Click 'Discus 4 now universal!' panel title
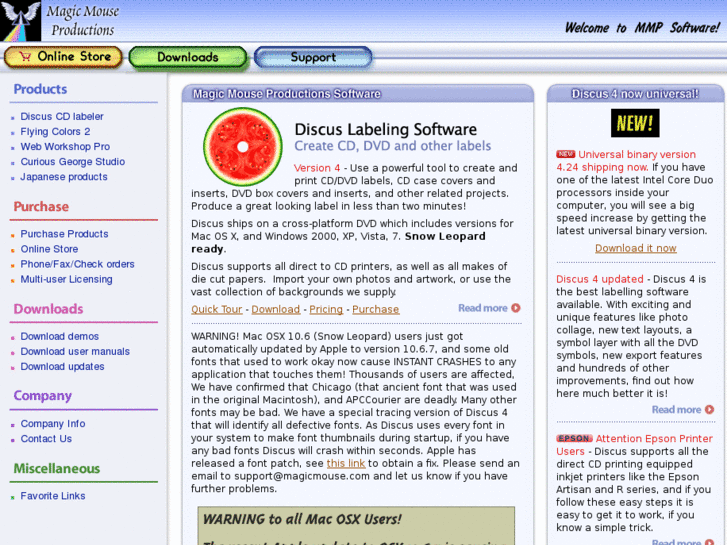This screenshot has width=727, height=545. pos(635,94)
